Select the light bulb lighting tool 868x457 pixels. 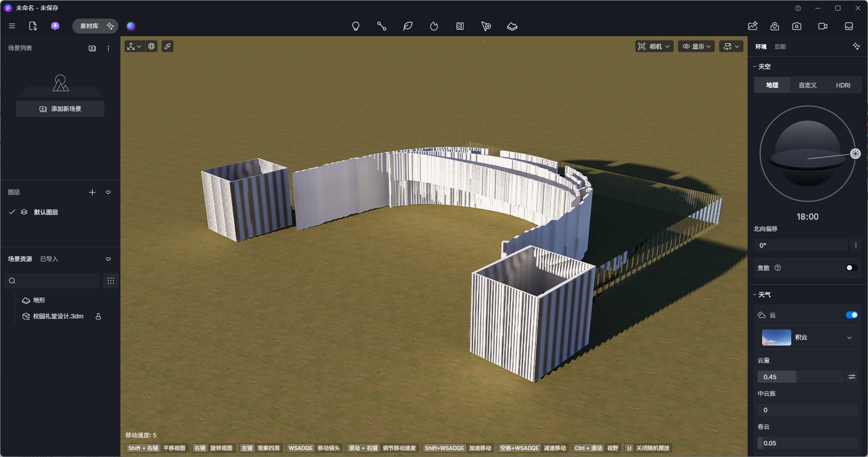356,26
